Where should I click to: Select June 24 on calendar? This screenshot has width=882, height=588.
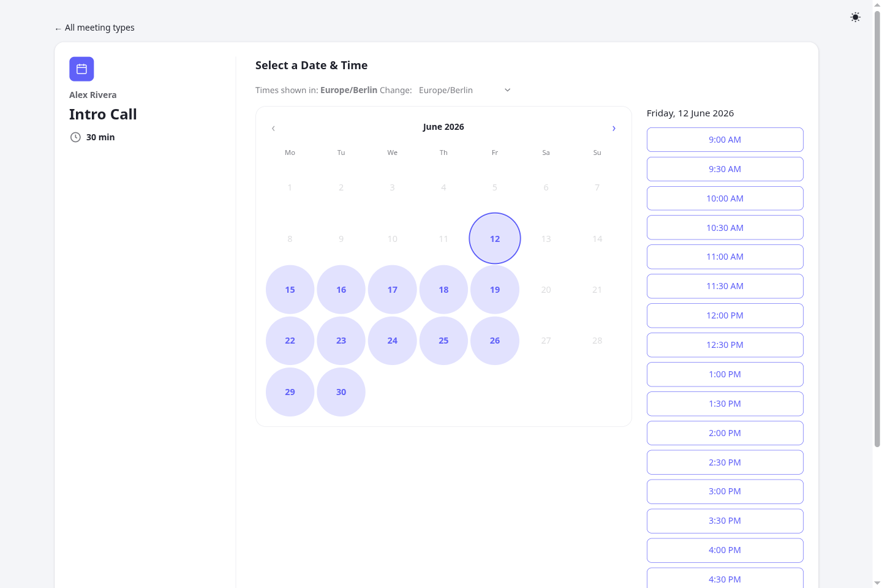tap(393, 341)
